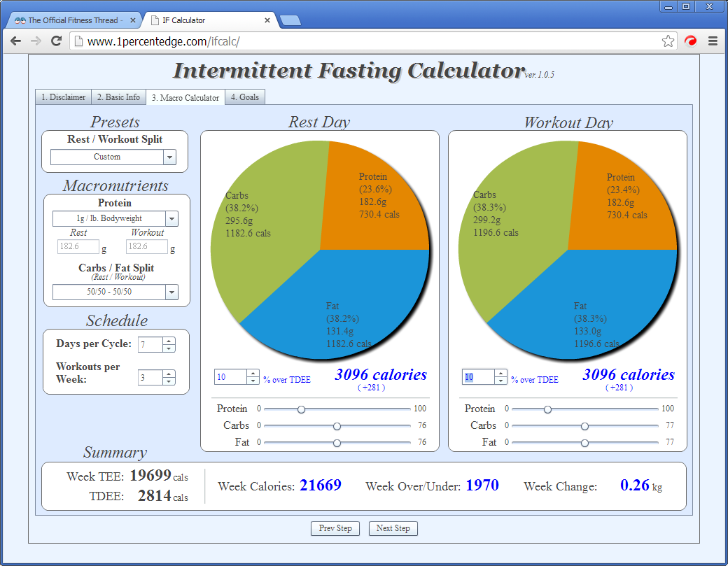Close The Official Fitness Thread tab

(x=133, y=20)
